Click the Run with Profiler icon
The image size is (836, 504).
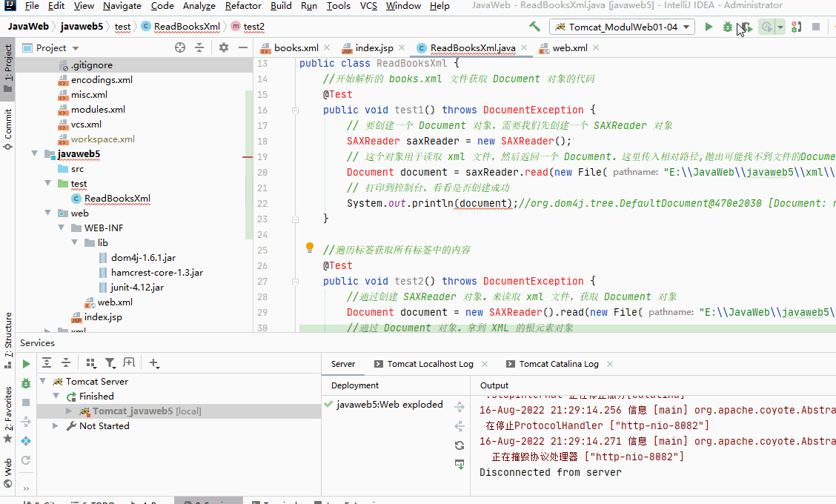(766, 27)
